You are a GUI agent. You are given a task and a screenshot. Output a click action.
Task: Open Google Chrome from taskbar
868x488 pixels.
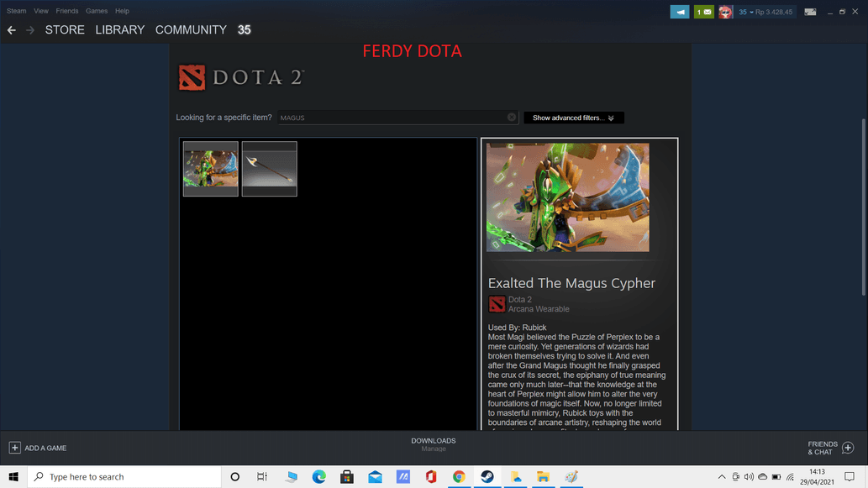(x=459, y=476)
